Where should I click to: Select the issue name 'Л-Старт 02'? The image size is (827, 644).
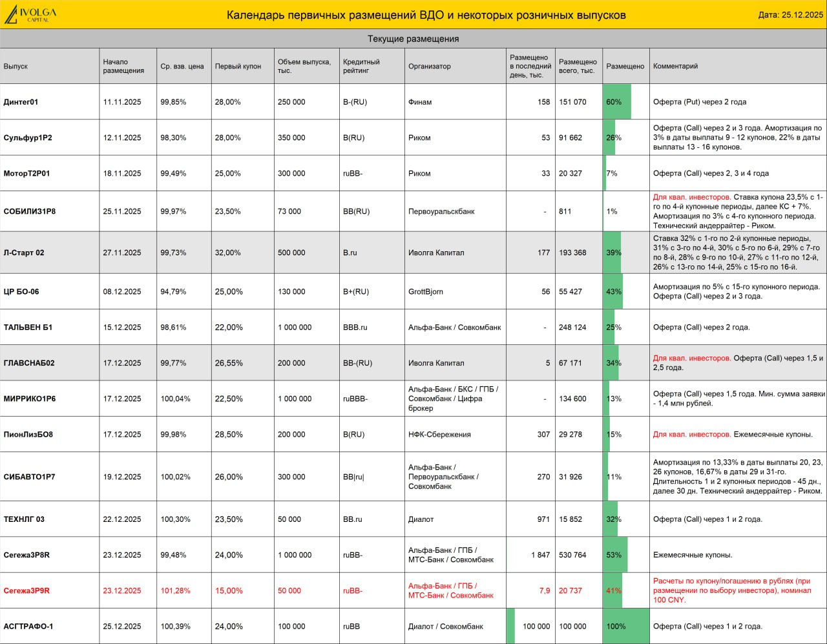pos(24,253)
